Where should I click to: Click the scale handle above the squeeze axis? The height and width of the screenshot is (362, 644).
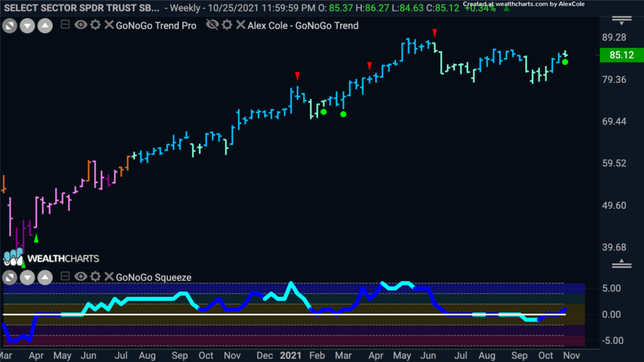tap(622, 264)
